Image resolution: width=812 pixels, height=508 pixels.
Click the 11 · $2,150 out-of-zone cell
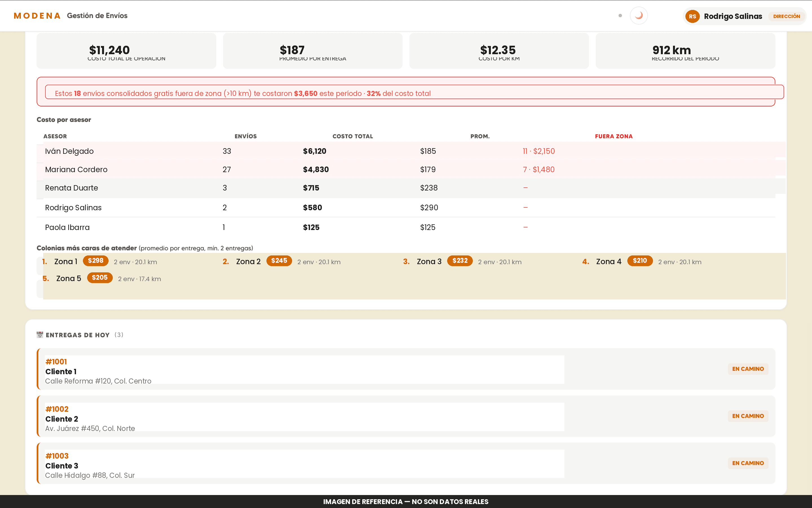click(539, 151)
